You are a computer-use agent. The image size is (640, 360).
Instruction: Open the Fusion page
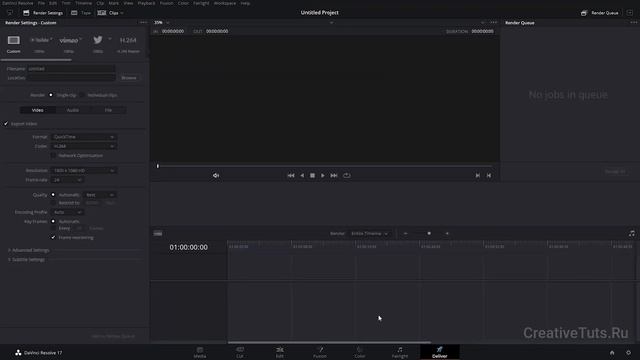(320, 352)
